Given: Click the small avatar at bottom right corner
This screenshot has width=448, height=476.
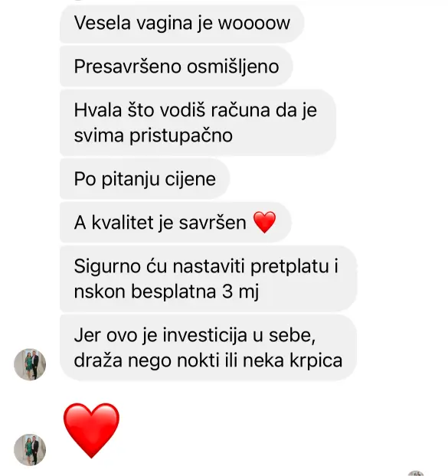Looking at the screenshot, I should (416, 473).
